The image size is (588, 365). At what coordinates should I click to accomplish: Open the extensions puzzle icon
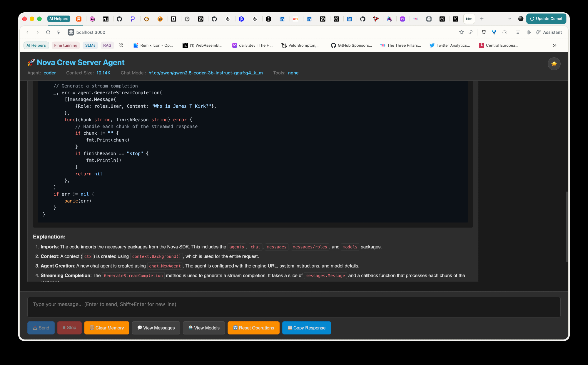(504, 32)
